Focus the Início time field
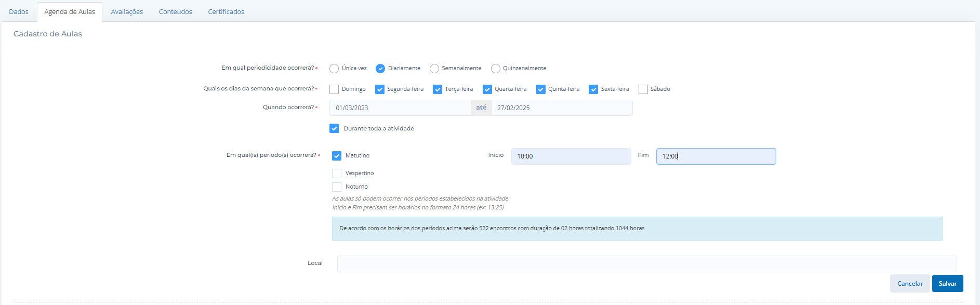980x305 pixels. [x=571, y=156]
